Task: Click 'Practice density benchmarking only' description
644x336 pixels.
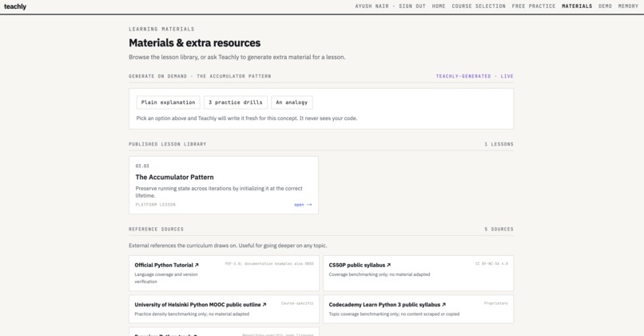Action: [192, 314]
